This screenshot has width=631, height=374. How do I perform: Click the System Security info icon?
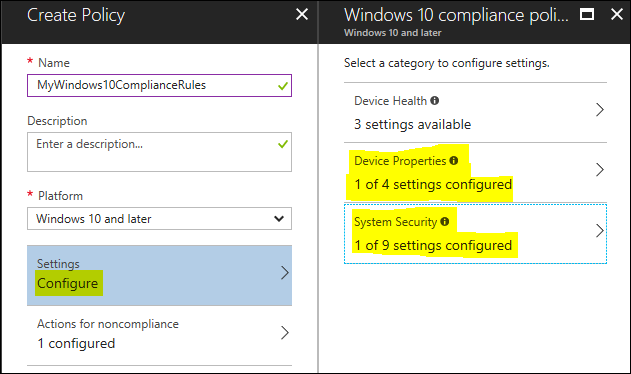pyautogui.click(x=445, y=221)
